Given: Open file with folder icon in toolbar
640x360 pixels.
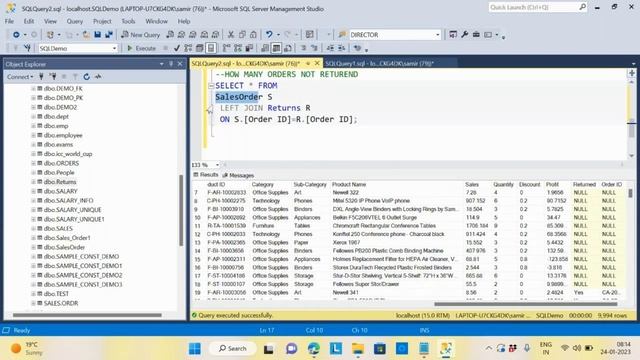Looking at the screenshot, I should (86, 35).
